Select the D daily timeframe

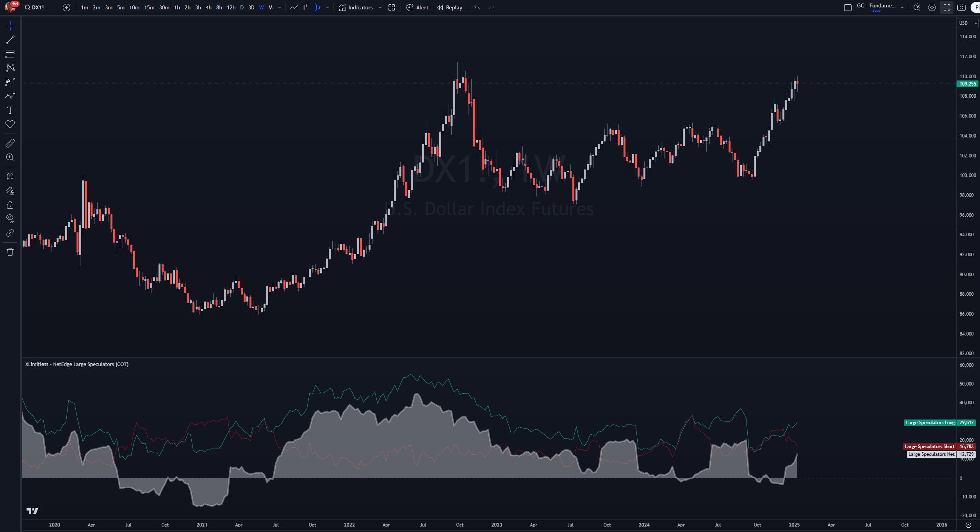coord(242,7)
